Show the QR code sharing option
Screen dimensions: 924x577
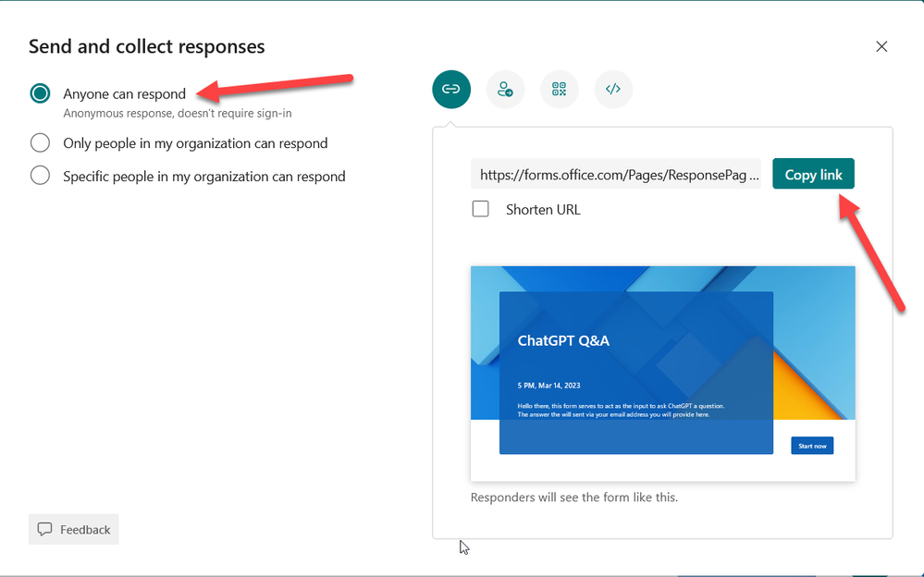(x=560, y=90)
